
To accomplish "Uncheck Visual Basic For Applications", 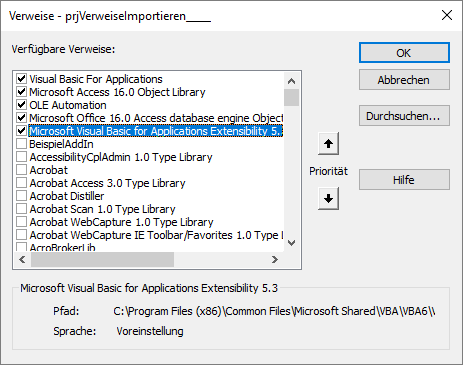I will tap(22, 79).
